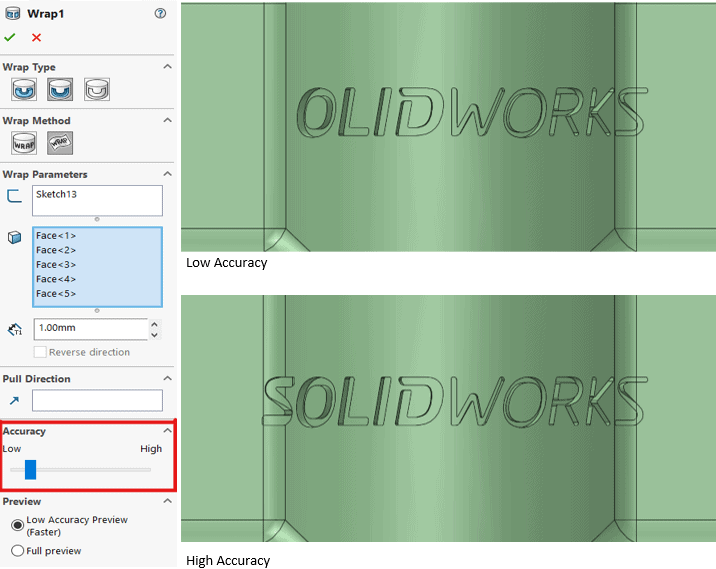Click the Accuracy slider blue handle
The image size is (716, 569).
[x=30, y=469]
